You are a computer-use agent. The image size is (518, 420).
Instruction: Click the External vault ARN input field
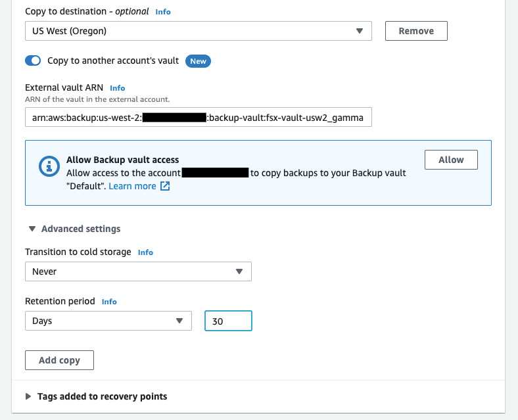click(199, 117)
